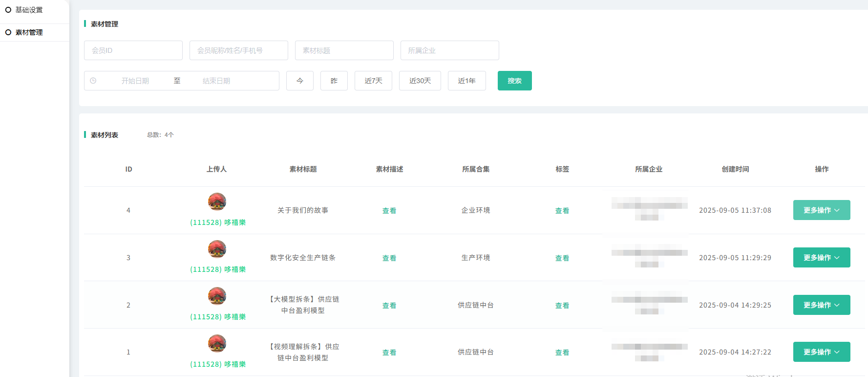Click uploader avatar in row ID 1

click(x=217, y=343)
